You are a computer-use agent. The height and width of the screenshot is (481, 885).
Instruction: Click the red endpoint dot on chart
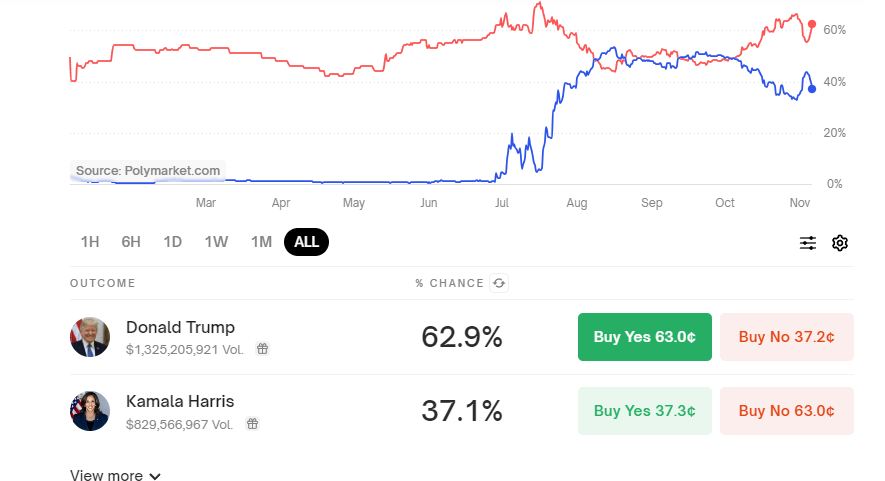[x=812, y=24]
